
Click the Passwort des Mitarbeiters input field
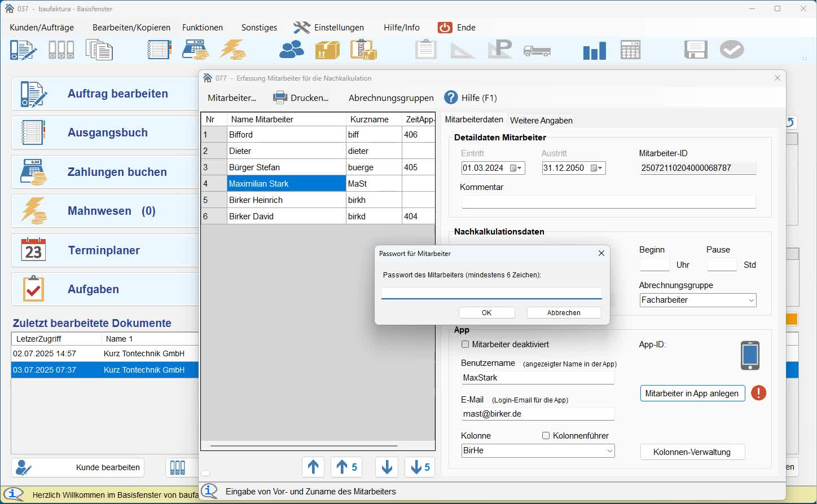click(x=491, y=293)
